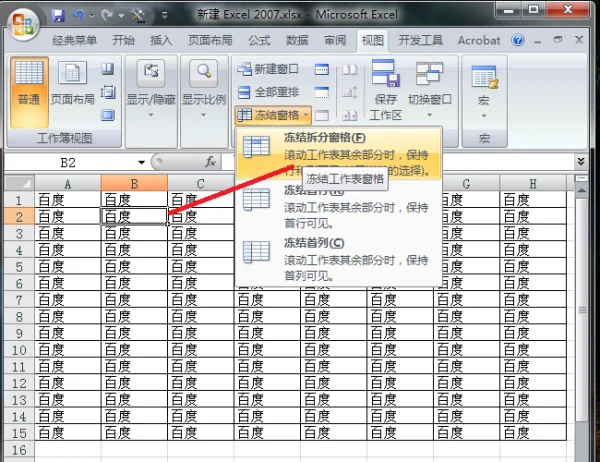Open the 宏 macros dropdown
600x462 pixels.
484,92
